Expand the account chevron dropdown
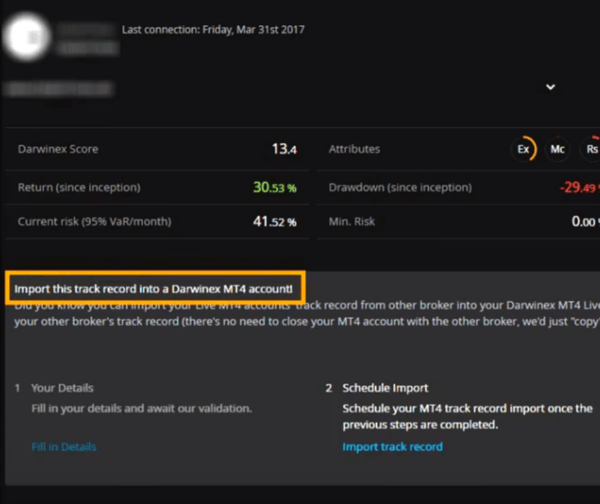600x504 pixels. coord(550,87)
